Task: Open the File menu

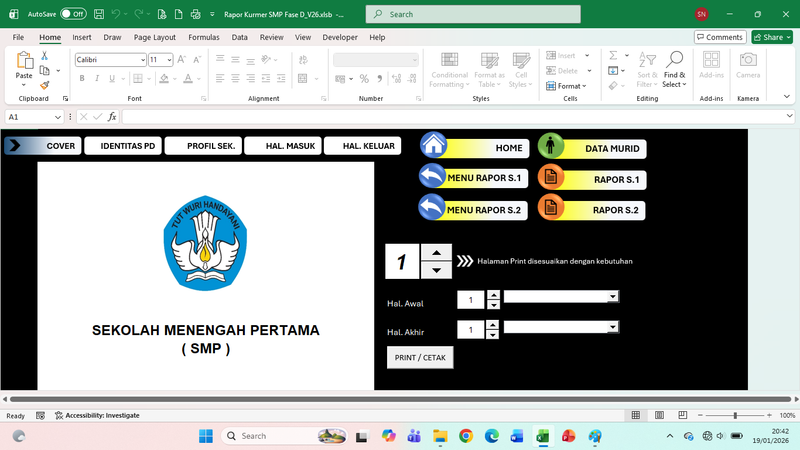Action: [x=18, y=37]
